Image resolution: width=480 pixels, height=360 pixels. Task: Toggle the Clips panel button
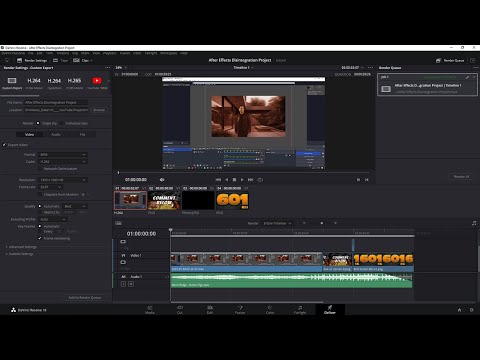(x=81, y=60)
